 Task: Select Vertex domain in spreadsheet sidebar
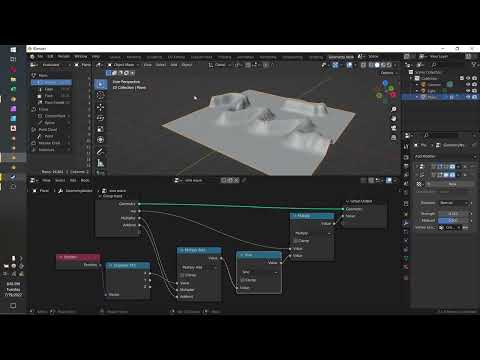[x=51, y=82]
